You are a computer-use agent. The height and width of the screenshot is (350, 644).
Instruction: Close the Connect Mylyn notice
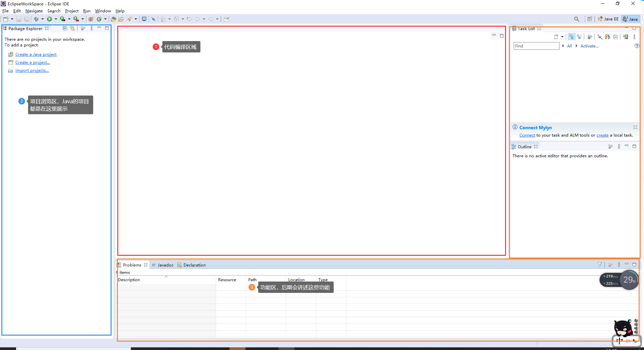[x=635, y=127]
